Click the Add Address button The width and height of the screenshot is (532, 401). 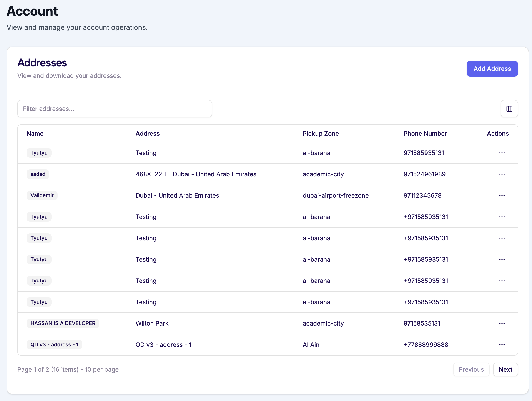click(492, 69)
